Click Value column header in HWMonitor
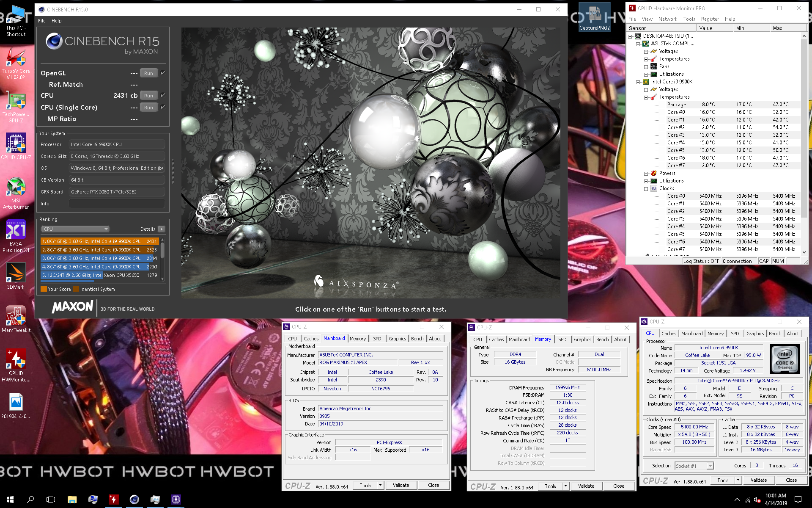Image resolution: width=812 pixels, height=508 pixels. pyautogui.click(x=714, y=28)
